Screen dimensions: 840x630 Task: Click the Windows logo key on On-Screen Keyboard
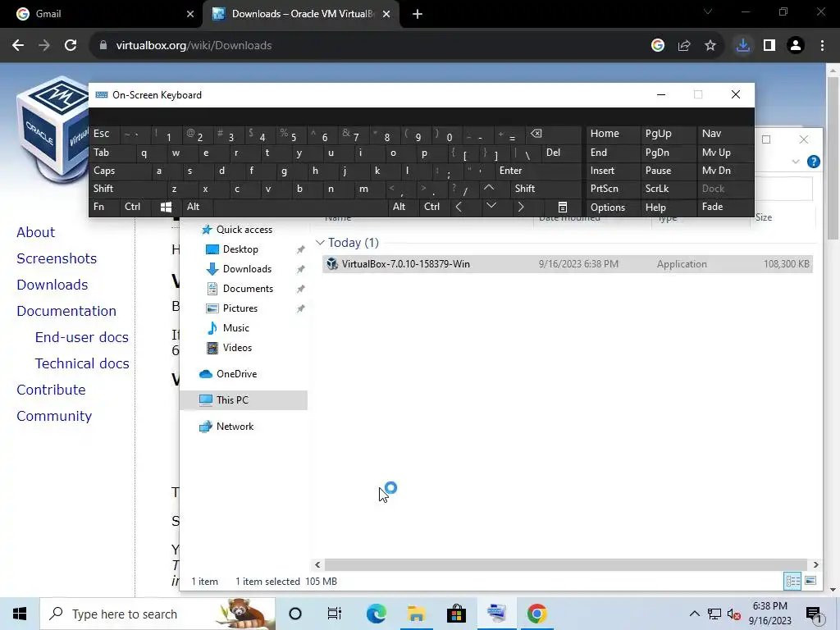(166, 207)
